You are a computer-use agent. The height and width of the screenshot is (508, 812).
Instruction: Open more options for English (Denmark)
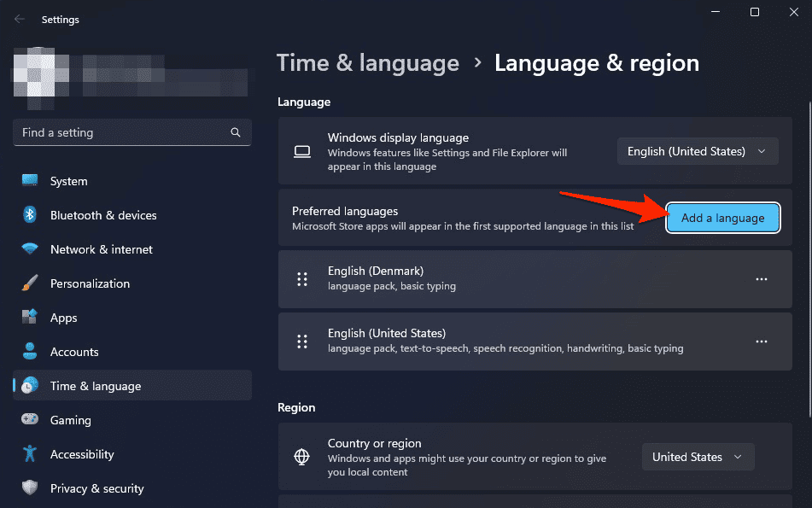click(761, 279)
